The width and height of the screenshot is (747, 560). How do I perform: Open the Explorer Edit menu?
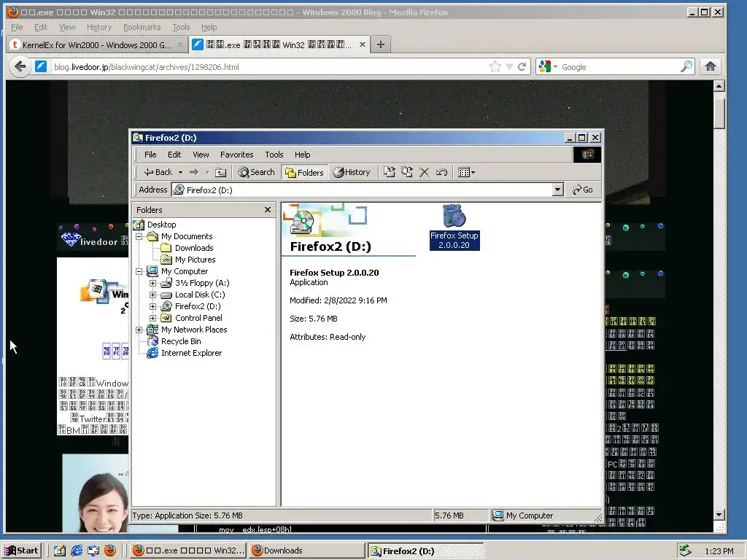click(174, 155)
